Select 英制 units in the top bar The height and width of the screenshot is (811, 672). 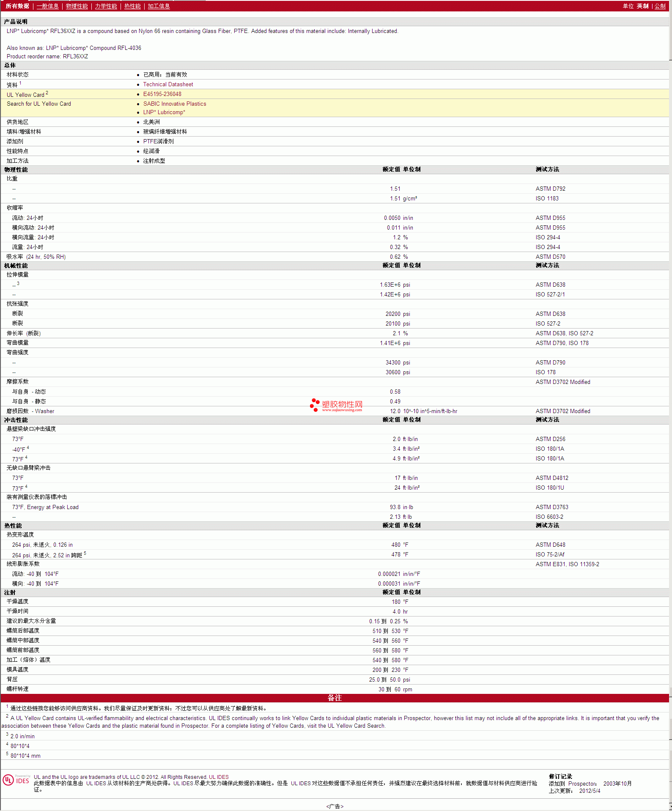pyautogui.click(x=643, y=6)
